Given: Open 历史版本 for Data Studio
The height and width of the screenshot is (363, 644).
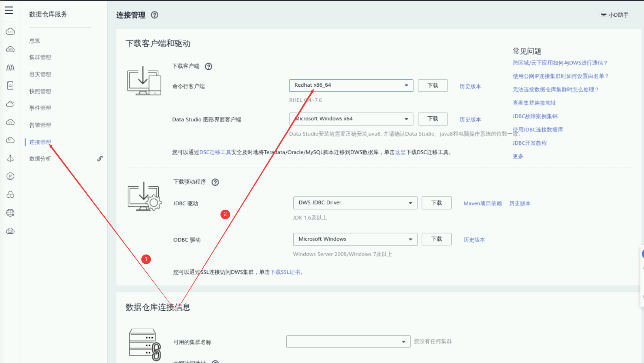Looking at the screenshot, I should [x=471, y=120].
